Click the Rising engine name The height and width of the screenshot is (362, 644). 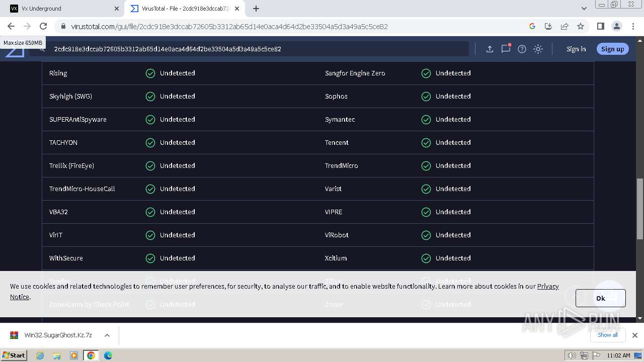tap(58, 73)
